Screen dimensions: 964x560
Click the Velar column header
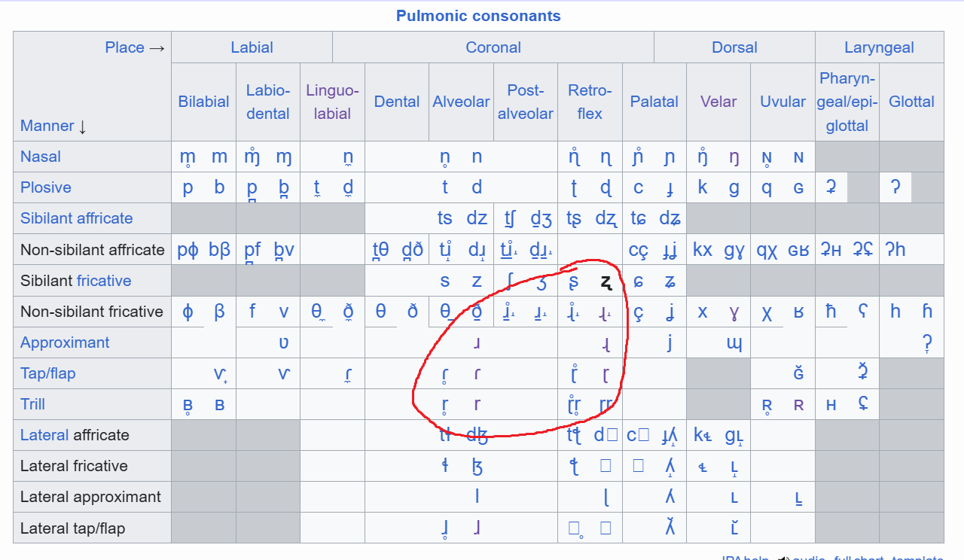tap(718, 102)
